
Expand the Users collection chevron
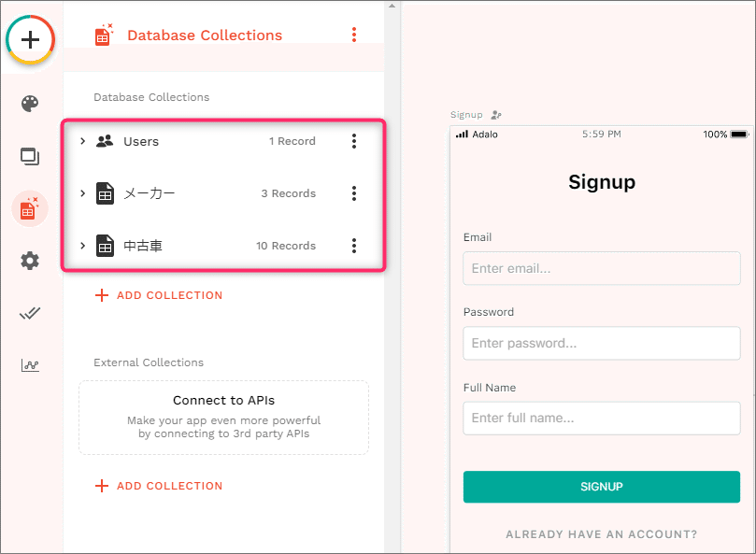click(x=83, y=141)
